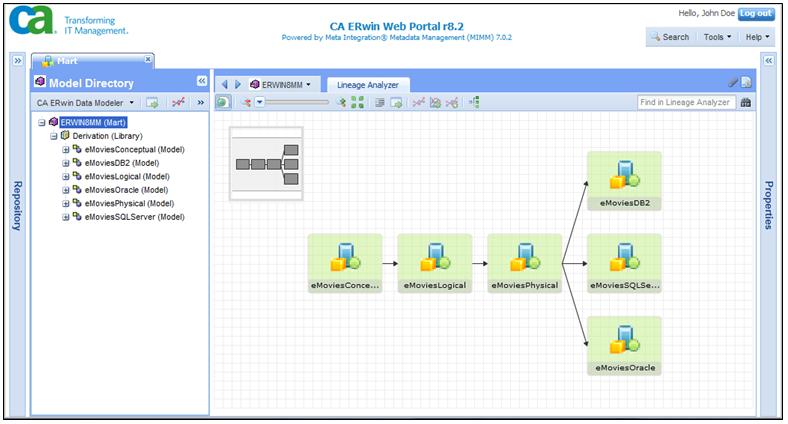Screen dimensions: 788x424
Task: Collapse the Model Directory panel
Action: pos(202,81)
